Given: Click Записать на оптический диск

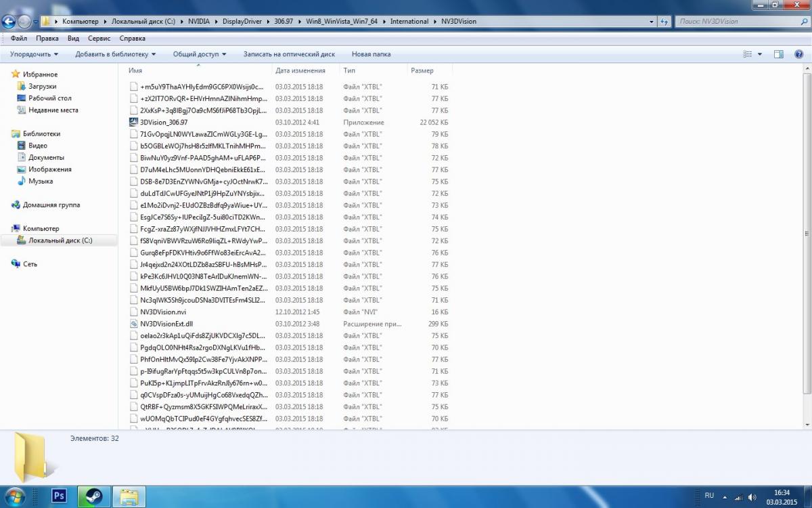Looking at the screenshot, I should pyautogui.click(x=289, y=54).
